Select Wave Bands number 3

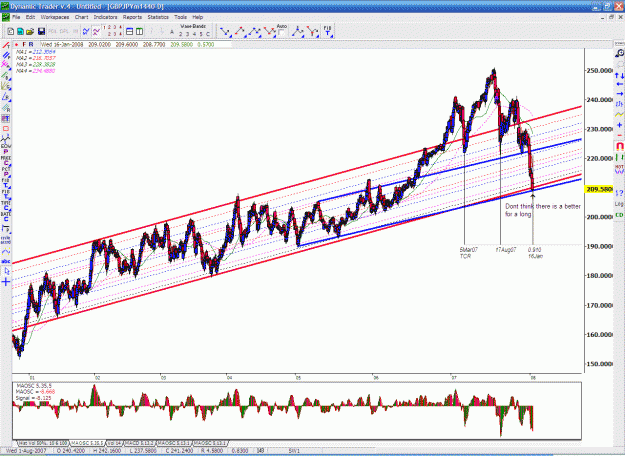tap(187, 34)
